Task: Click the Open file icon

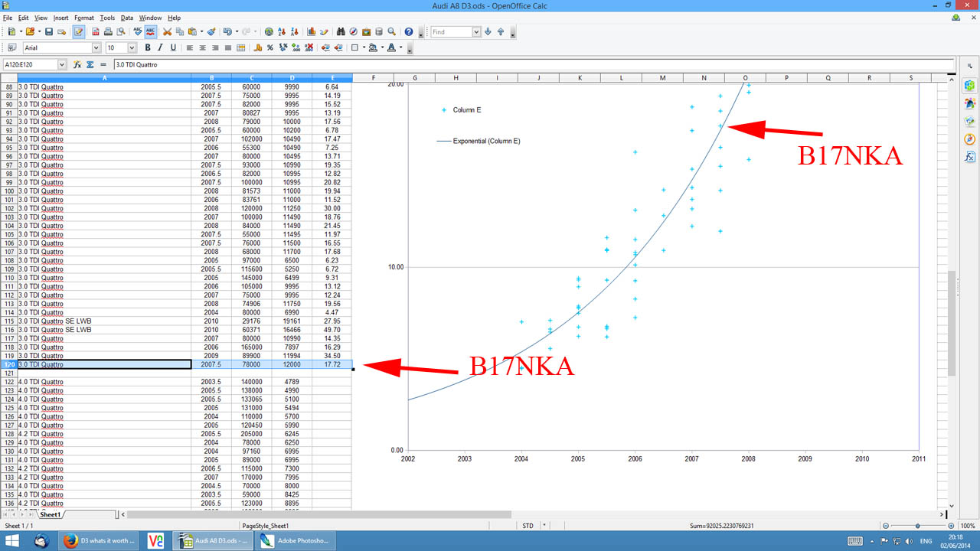Action: click(30, 32)
